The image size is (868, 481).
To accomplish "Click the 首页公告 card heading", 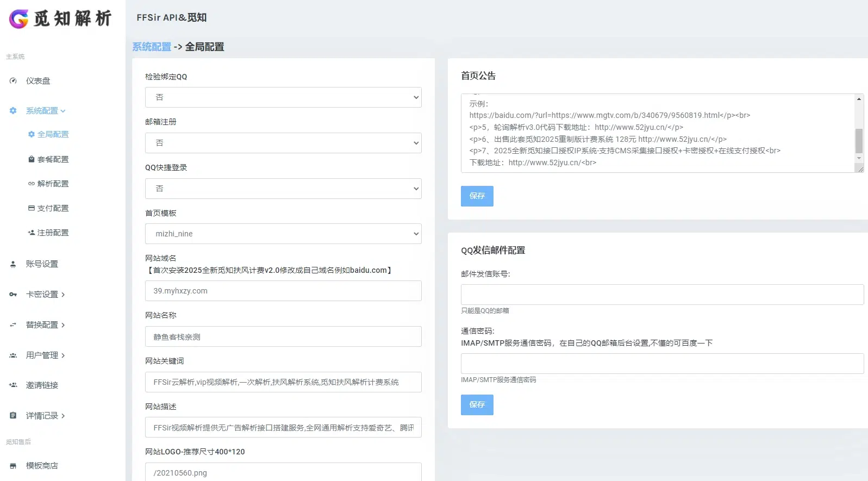I will click(478, 76).
